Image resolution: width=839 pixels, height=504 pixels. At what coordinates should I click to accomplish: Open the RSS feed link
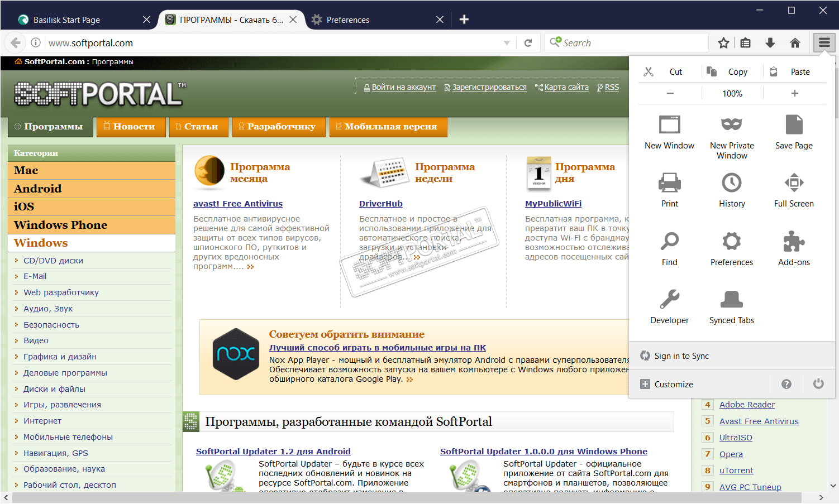[612, 87]
